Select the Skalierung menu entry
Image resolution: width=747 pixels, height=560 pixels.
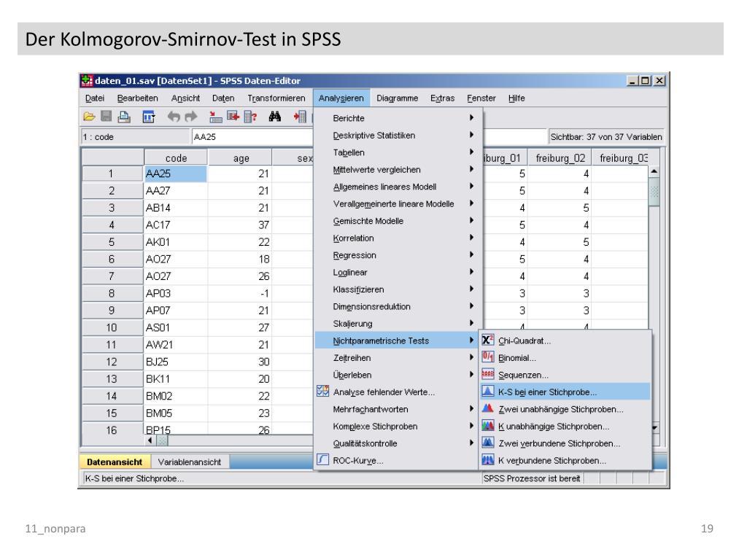pos(398,324)
